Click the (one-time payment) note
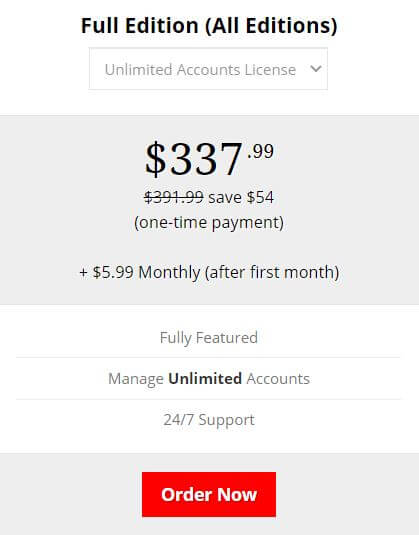Viewport: 419px width, 535px height. pos(209,223)
